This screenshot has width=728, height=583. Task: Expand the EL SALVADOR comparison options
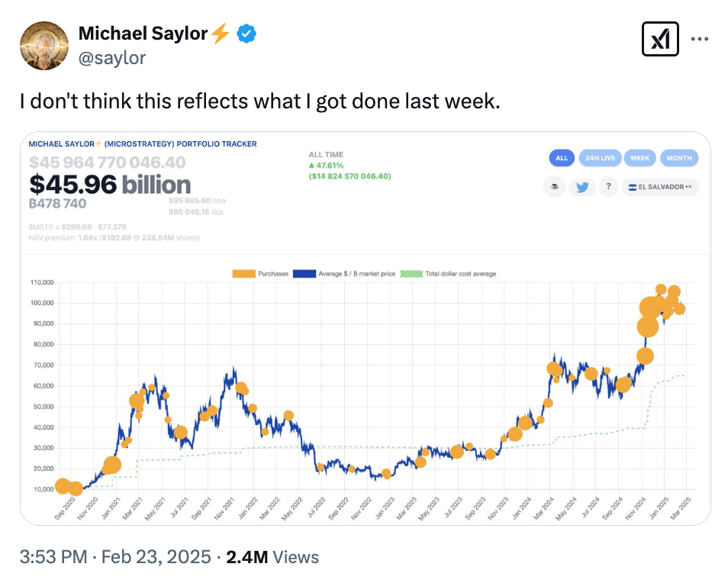point(688,186)
